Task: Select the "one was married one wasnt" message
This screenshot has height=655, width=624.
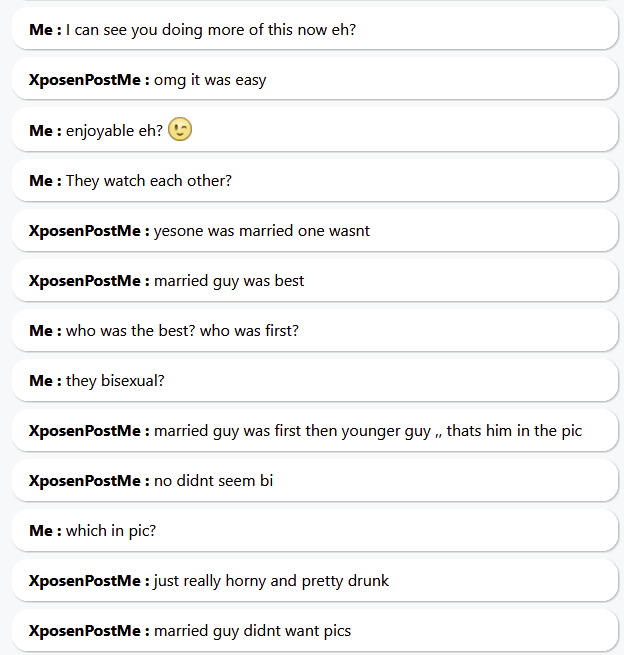Action: pos(262,231)
